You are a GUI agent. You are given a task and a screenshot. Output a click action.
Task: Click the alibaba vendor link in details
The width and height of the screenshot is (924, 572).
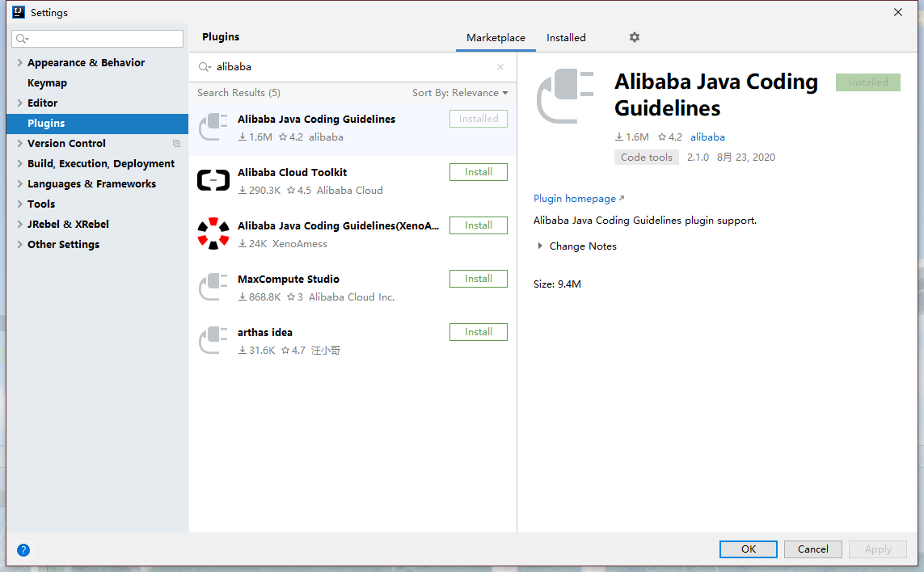[x=707, y=137]
